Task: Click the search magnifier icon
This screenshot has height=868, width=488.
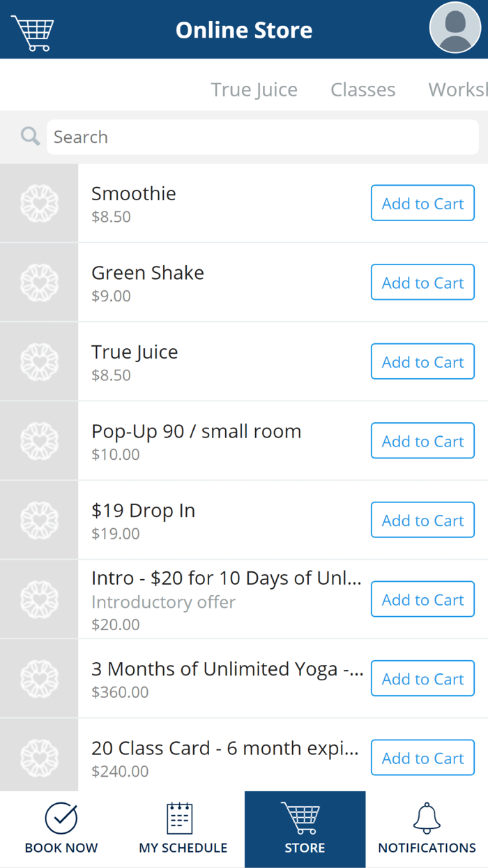Action: (x=29, y=136)
